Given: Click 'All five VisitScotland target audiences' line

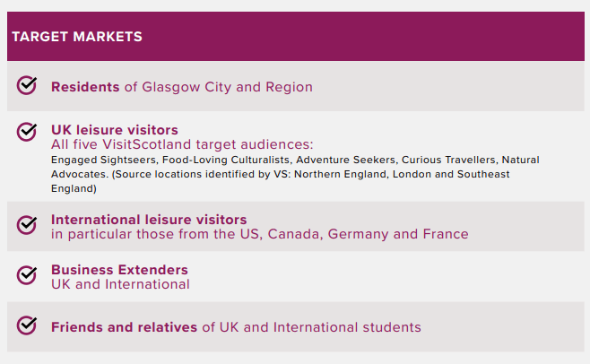Looking at the screenshot, I should [182, 144].
